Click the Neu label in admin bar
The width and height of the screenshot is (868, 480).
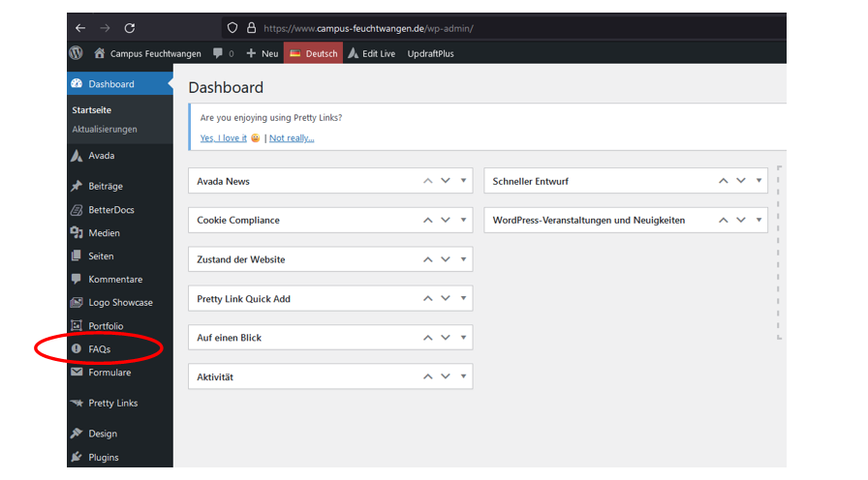pos(269,53)
